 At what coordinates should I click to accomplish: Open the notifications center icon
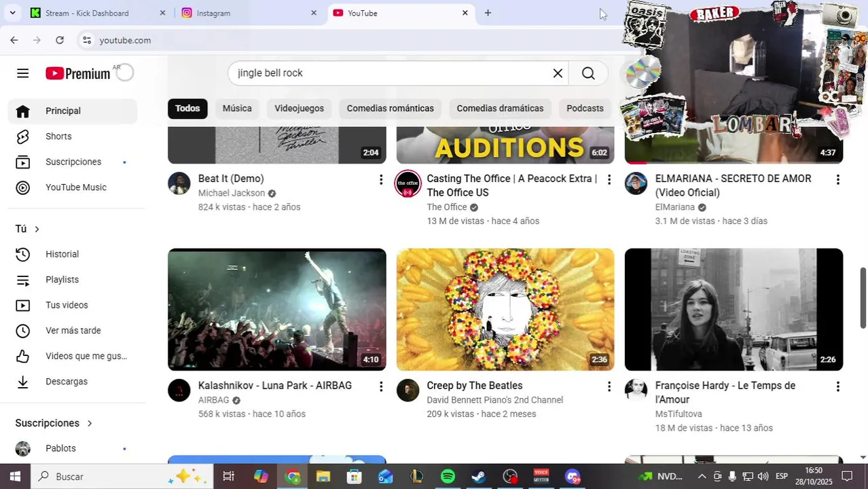tap(847, 476)
